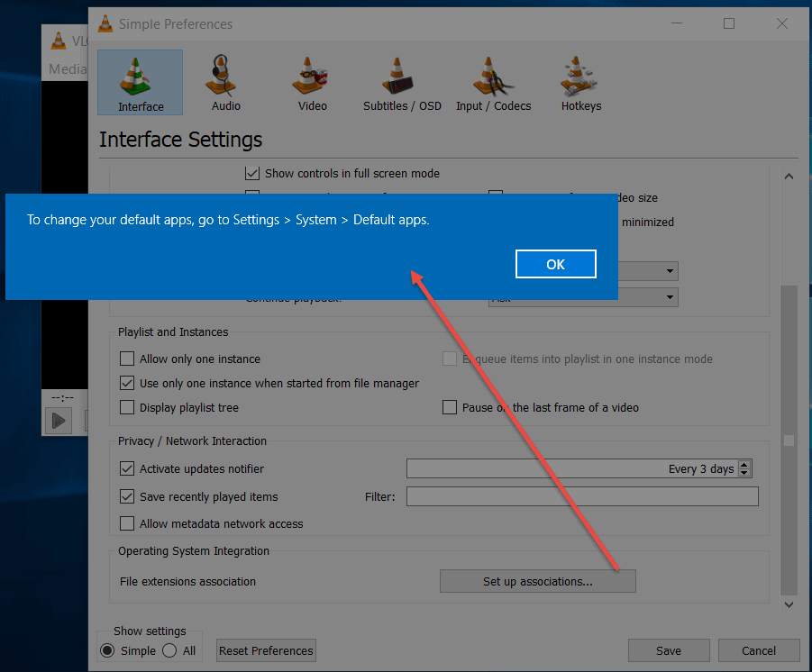This screenshot has width=812, height=672.
Task: Click the Privacy / Network Interaction group title
Action: pyautogui.click(x=192, y=441)
